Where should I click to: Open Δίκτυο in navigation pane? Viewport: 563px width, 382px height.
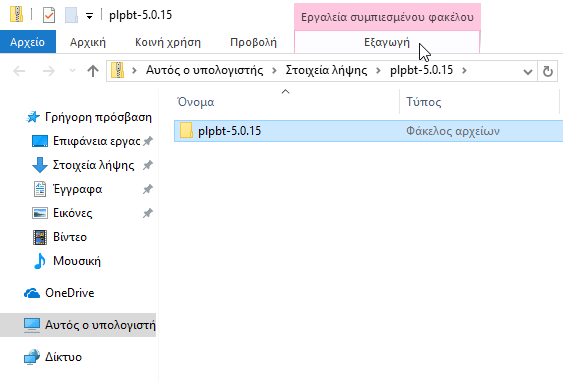(63, 357)
